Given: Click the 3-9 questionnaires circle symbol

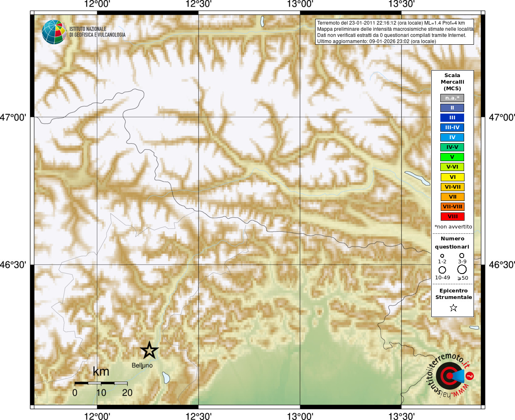Looking at the screenshot, I should 462,256.
